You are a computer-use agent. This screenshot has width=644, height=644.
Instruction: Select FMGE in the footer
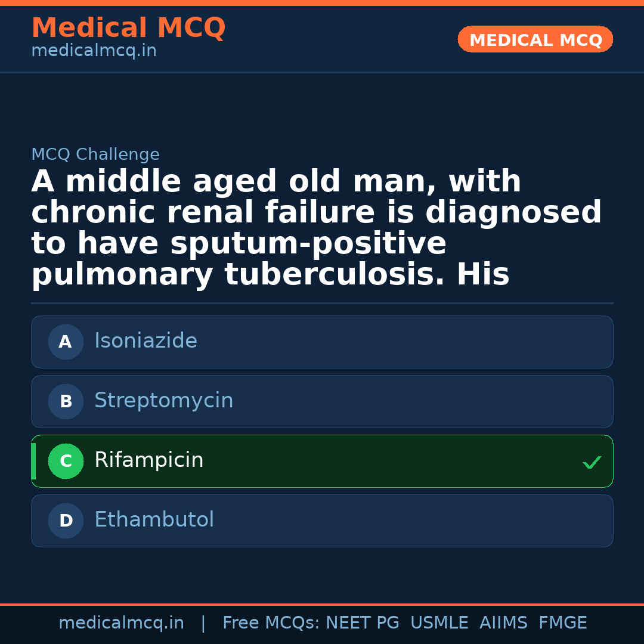coord(563,623)
